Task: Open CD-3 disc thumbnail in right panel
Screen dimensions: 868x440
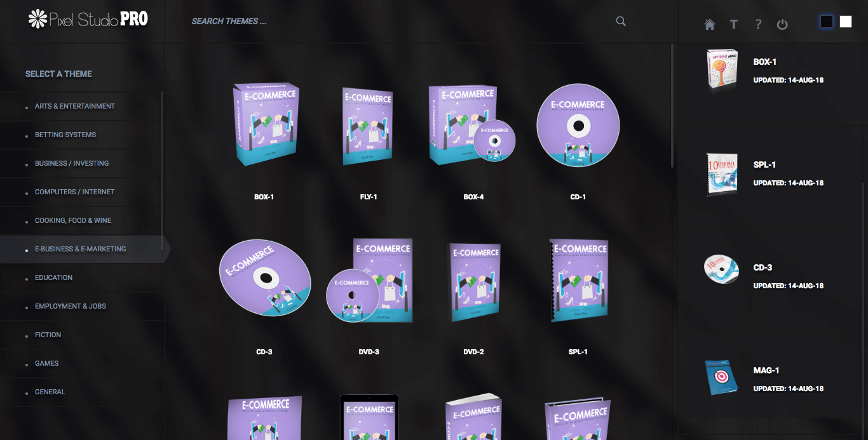Action: pyautogui.click(x=722, y=269)
